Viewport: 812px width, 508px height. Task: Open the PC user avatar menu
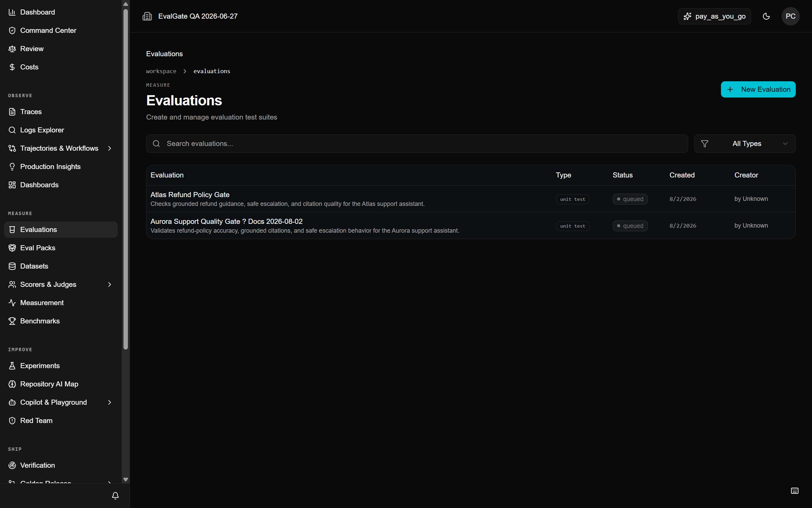coord(790,16)
